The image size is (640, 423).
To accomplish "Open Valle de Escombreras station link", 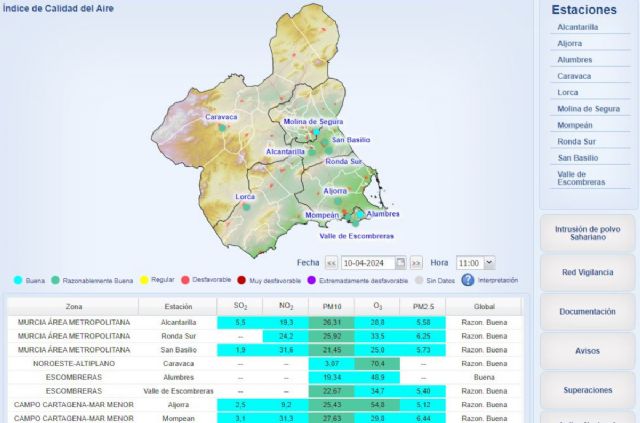I will click(x=581, y=178).
